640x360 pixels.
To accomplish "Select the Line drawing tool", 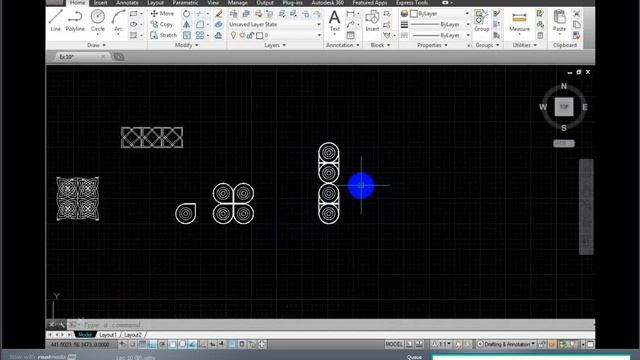I will pos(55,21).
